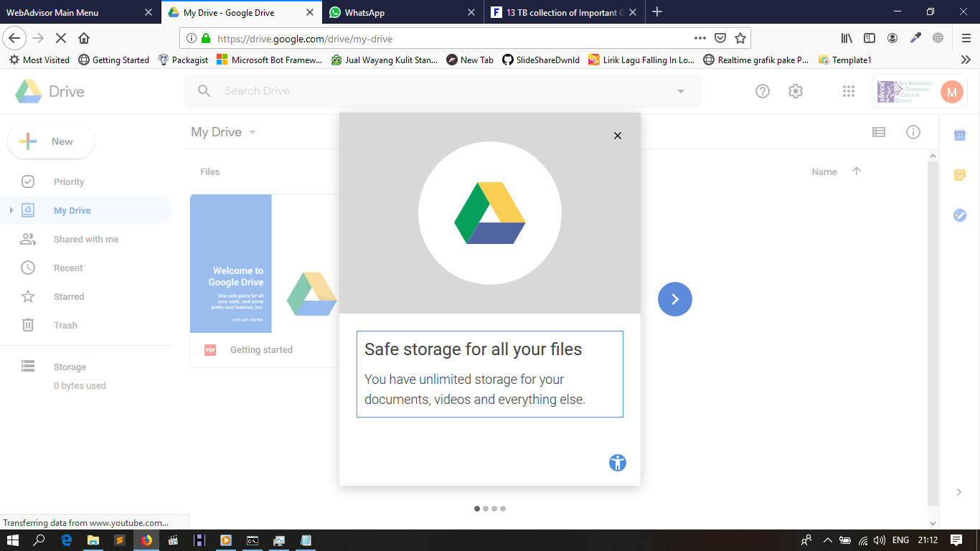This screenshot has width=980, height=551.
Task: Expand My Drive tree arrow in sidebar
Action: click(11, 210)
